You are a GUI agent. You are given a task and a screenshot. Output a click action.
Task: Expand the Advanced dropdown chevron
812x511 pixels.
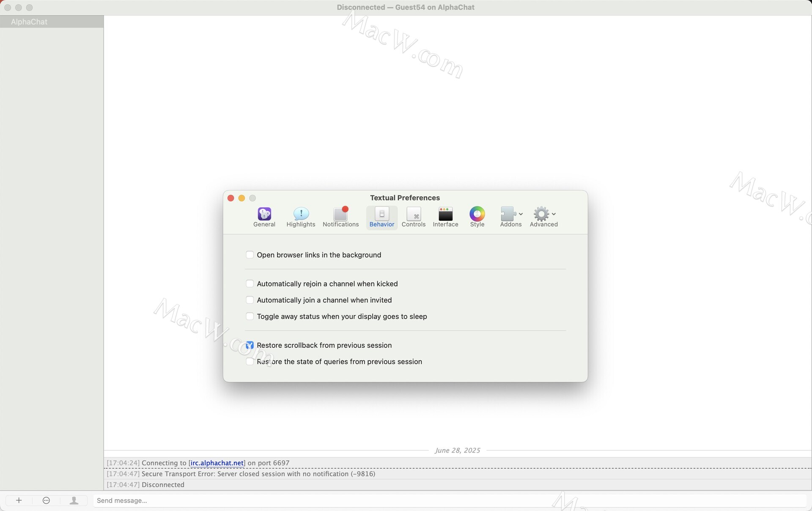(x=554, y=214)
